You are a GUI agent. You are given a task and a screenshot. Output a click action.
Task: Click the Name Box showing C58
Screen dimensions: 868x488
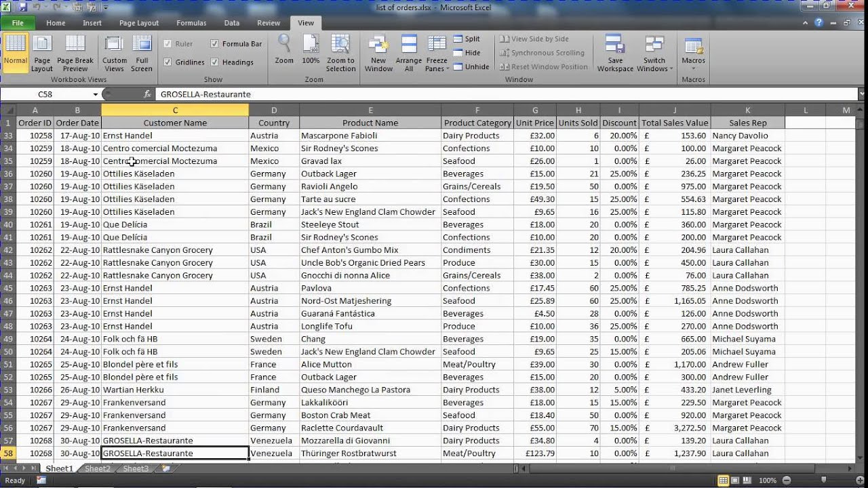(45, 94)
